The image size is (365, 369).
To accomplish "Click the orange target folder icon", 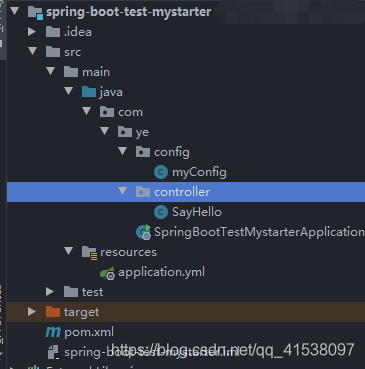I will click(x=53, y=312).
